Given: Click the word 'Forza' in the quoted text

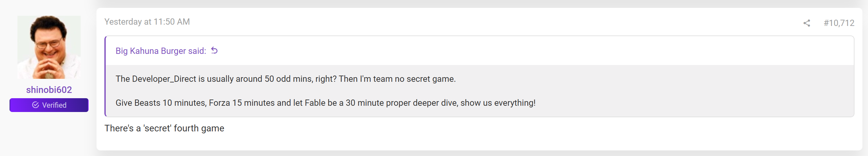Looking at the screenshot, I should coord(219,103).
